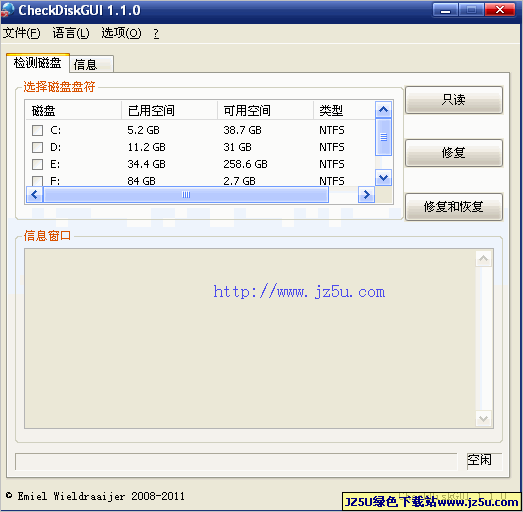The width and height of the screenshot is (523, 512).
Task: Click info window scroll up arrow
Action: click(483, 259)
